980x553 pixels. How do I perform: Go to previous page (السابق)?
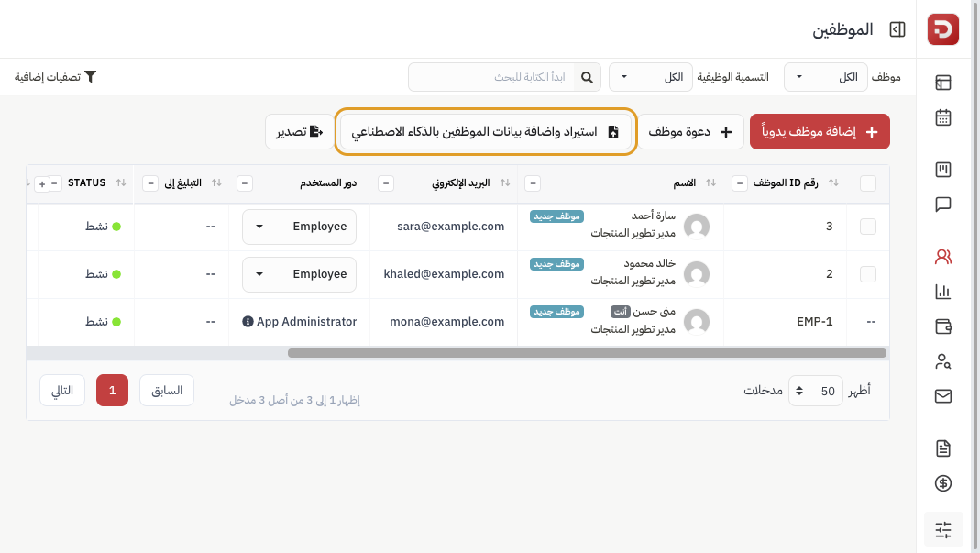coord(167,391)
